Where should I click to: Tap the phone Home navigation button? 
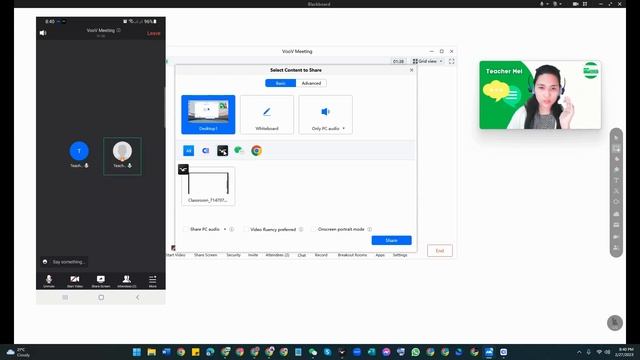[x=101, y=298]
